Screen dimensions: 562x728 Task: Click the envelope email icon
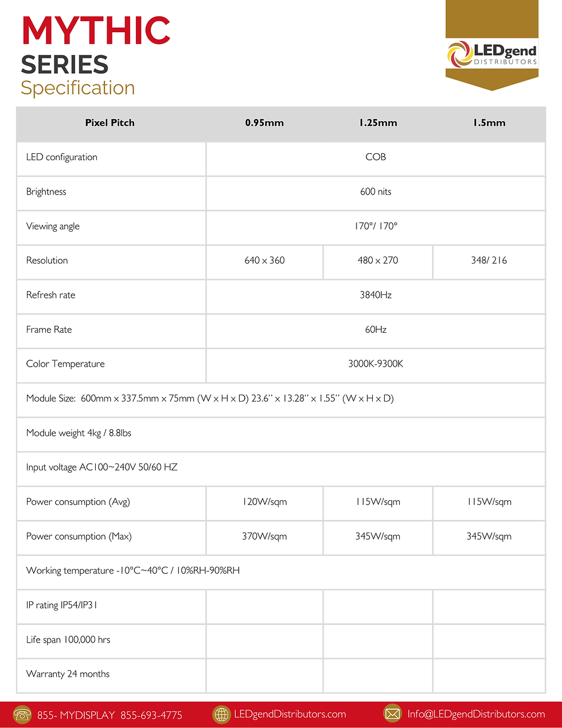392,714
